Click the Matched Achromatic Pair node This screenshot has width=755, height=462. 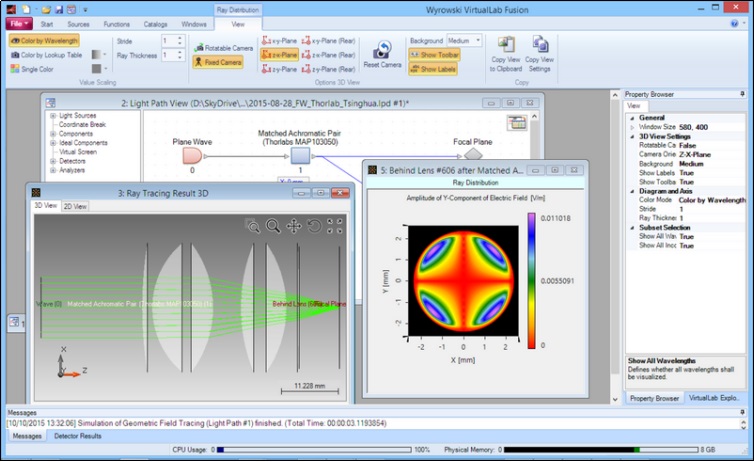click(301, 156)
